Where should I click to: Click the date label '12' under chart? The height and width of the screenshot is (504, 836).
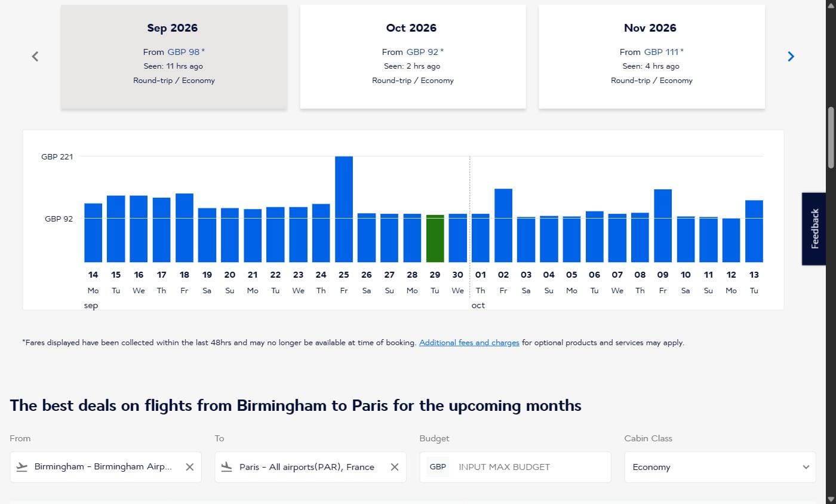pyautogui.click(x=732, y=275)
